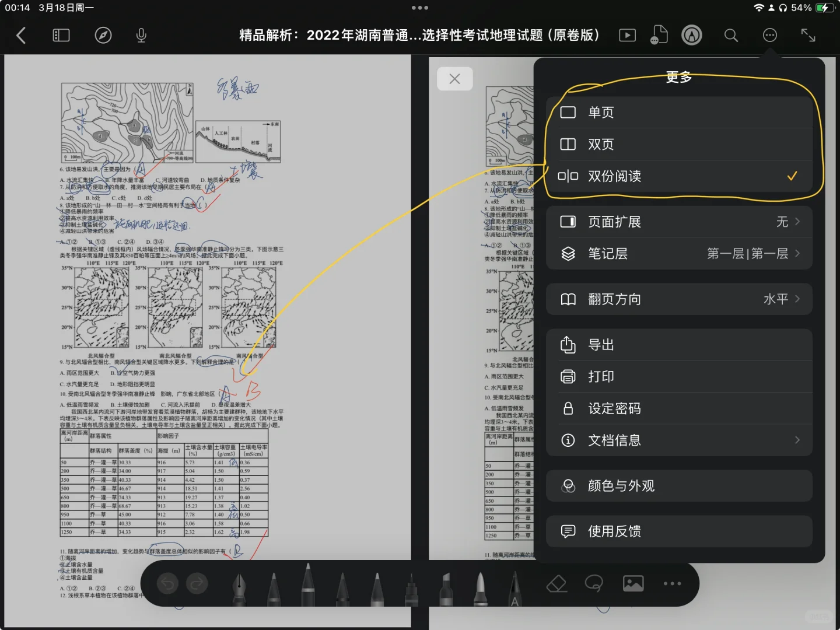Image resolution: width=840 pixels, height=630 pixels.
Task: Switch to 双页 double page view
Action: [679, 144]
